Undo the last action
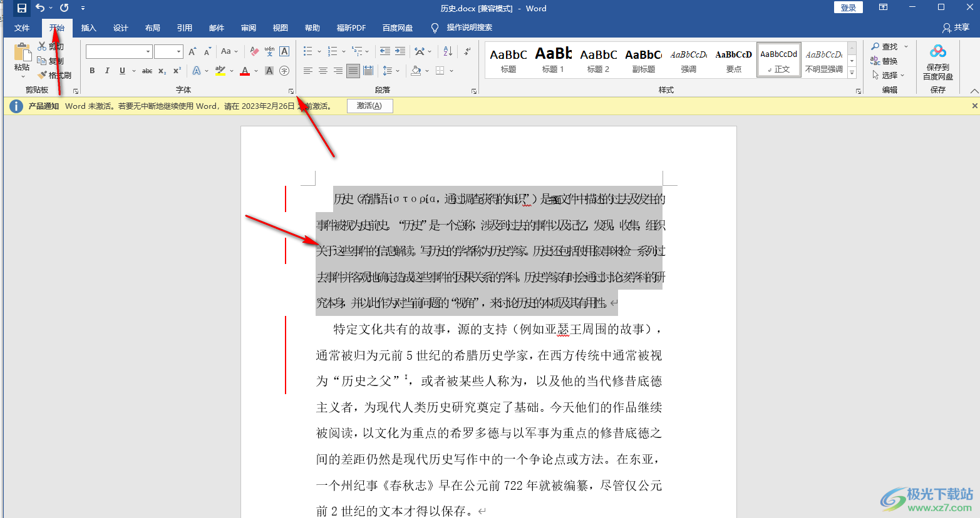Viewport: 980px width, 518px height. tap(40, 8)
